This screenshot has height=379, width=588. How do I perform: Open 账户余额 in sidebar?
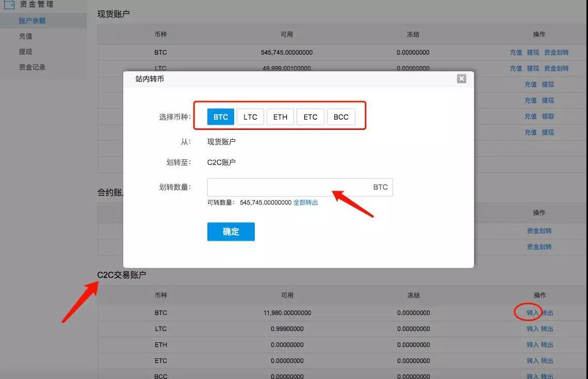point(32,21)
